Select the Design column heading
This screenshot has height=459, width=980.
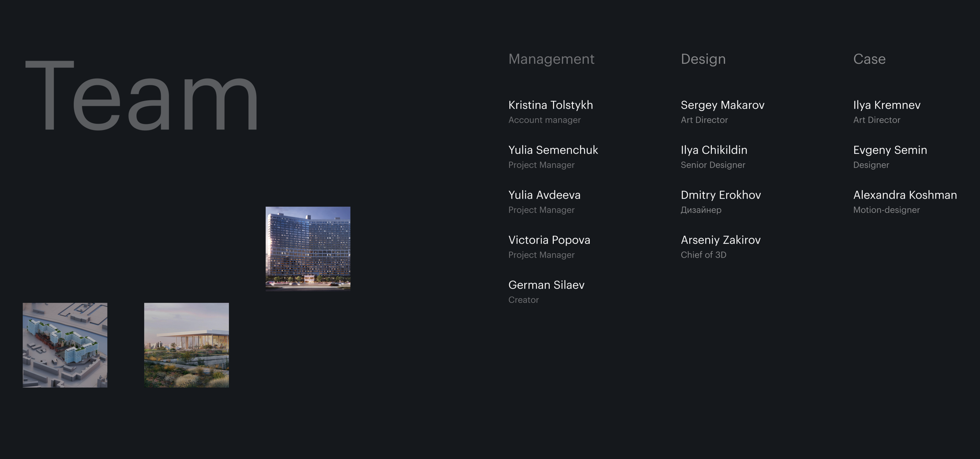point(703,59)
